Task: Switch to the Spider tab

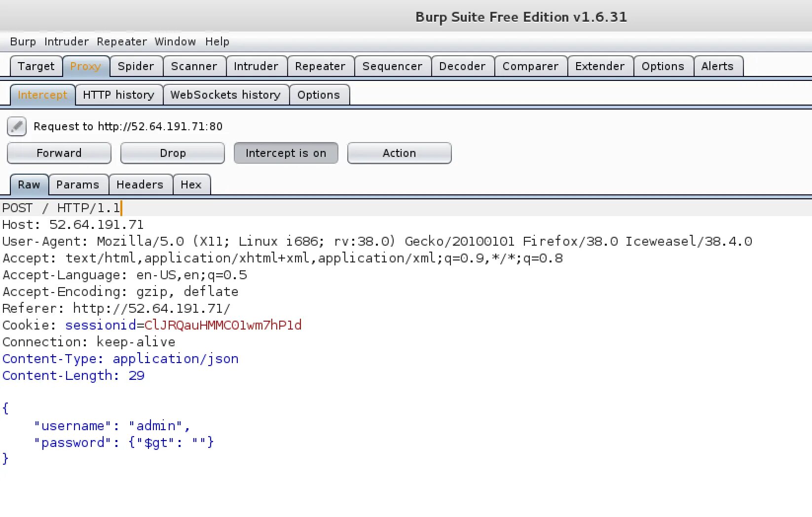Action: point(136,66)
